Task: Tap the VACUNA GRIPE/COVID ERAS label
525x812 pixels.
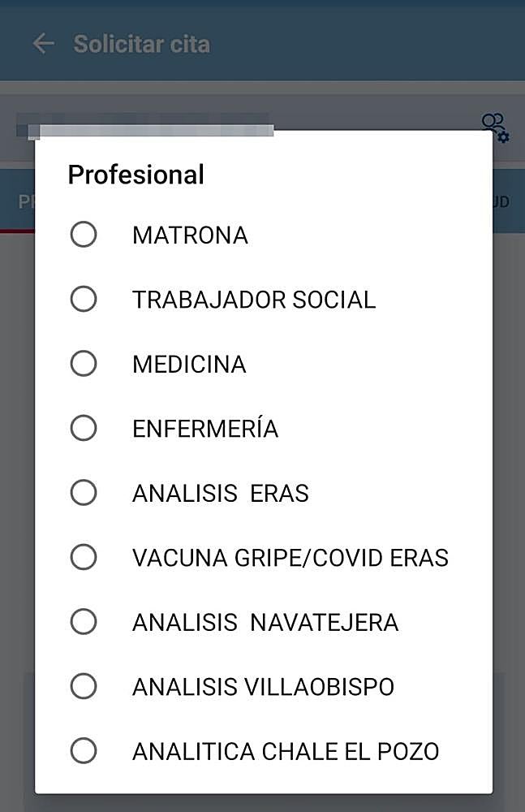Action: (x=290, y=559)
